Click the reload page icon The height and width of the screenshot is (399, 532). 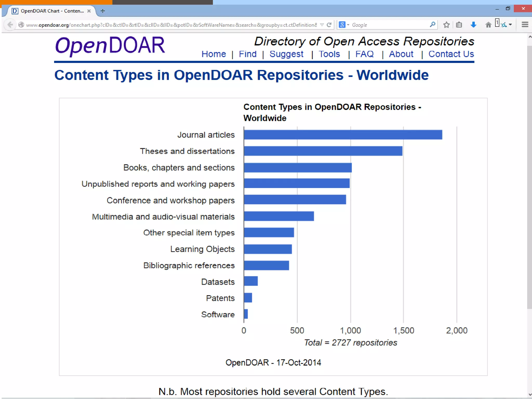coord(329,25)
